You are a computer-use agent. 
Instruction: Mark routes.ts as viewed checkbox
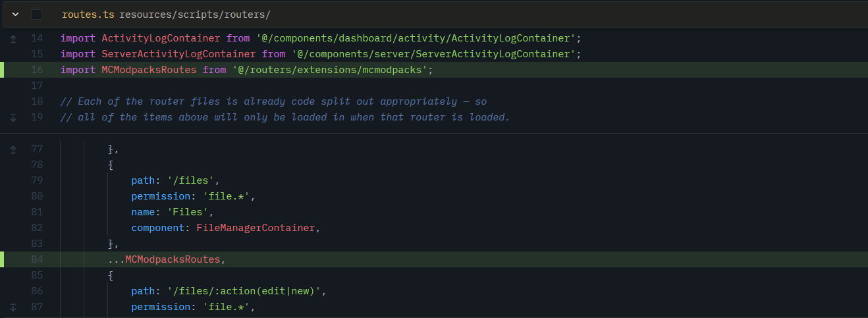pos(36,14)
